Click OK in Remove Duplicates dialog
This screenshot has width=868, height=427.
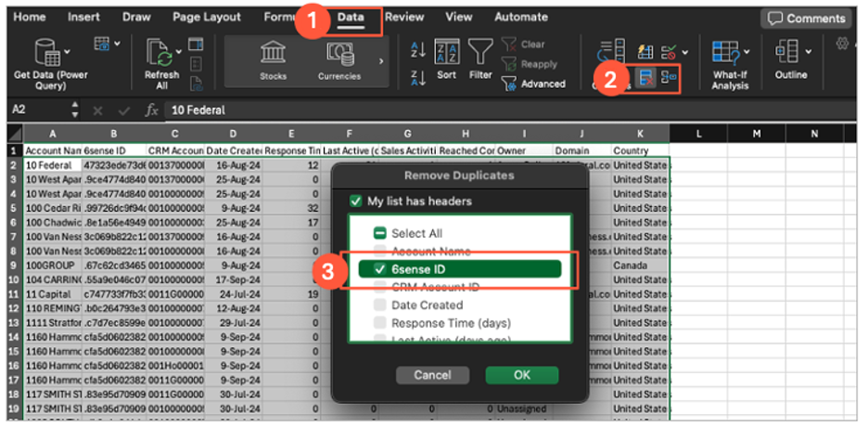pyautogui.click(x=522, y=375)
